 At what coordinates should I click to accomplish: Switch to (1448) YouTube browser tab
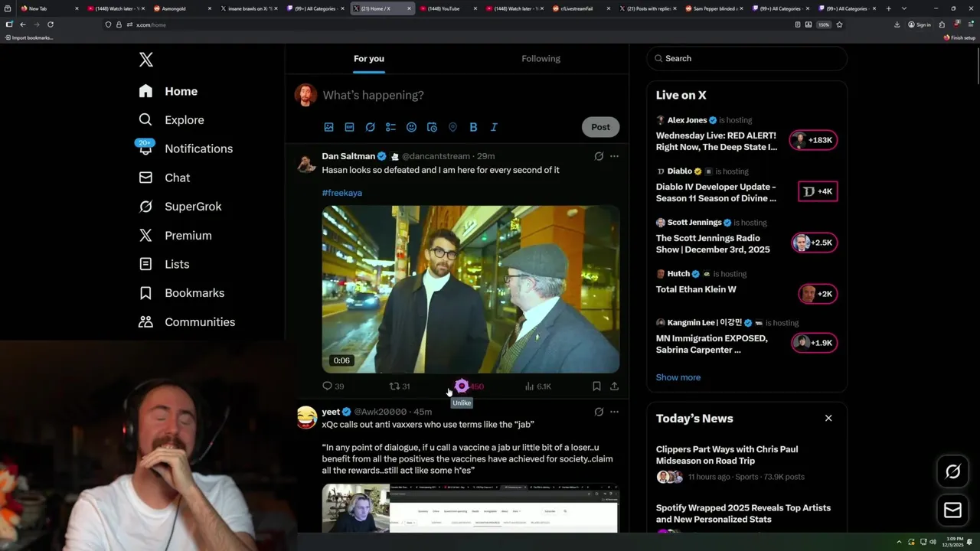coord(447,8)
